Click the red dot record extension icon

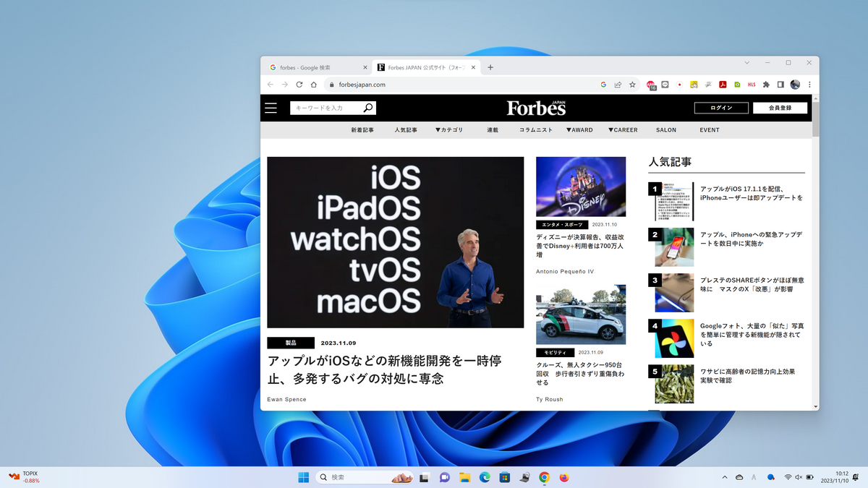tap(680, 85)
